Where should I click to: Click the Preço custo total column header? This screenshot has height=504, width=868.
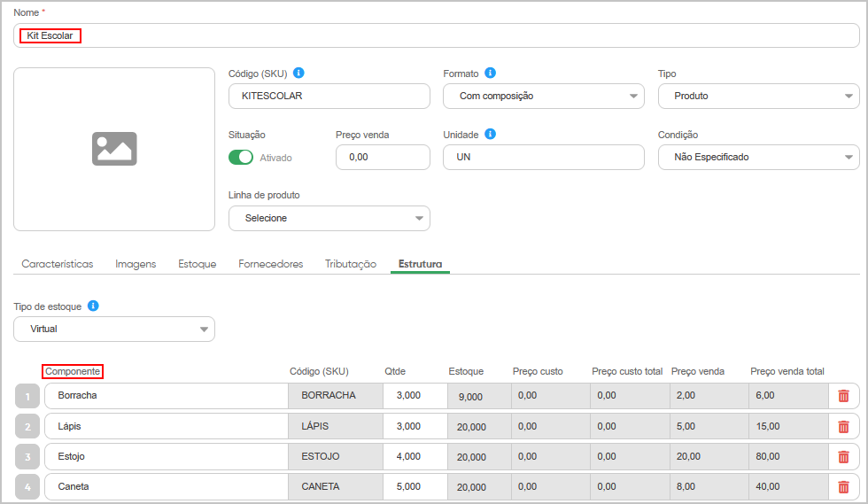627,371
